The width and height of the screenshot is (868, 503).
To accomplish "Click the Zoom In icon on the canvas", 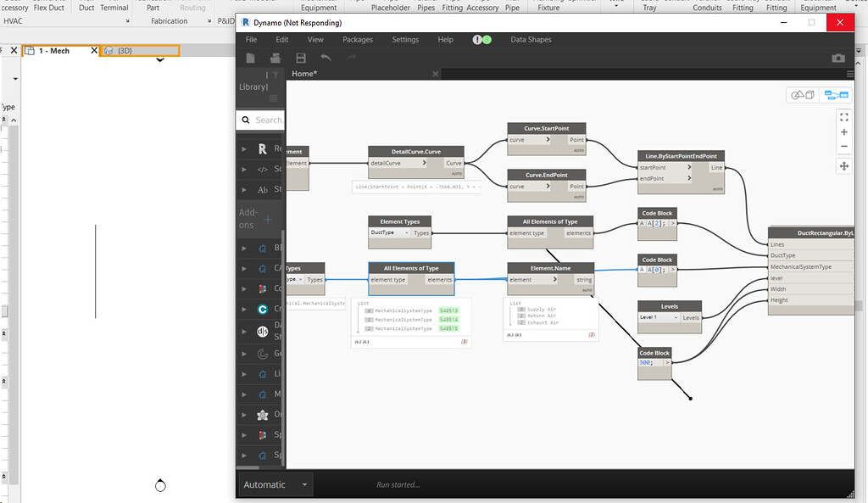I will [x=844, y=131].
